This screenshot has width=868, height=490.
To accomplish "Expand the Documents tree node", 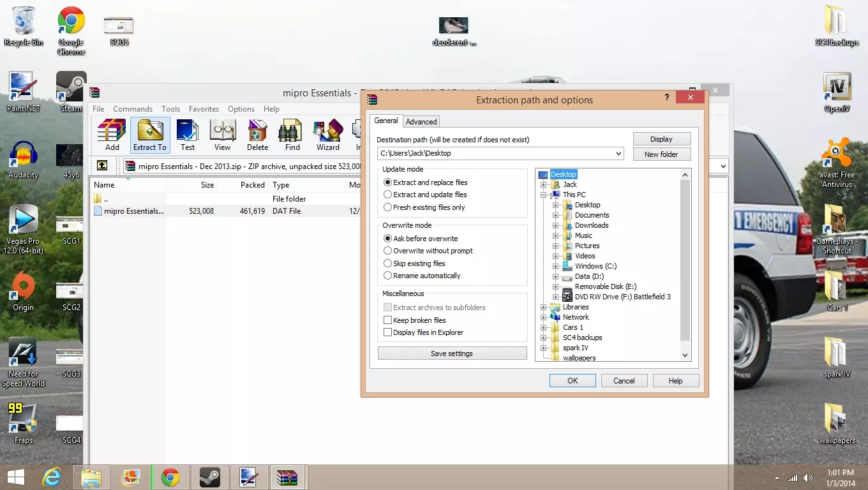I will click(556, 215).
